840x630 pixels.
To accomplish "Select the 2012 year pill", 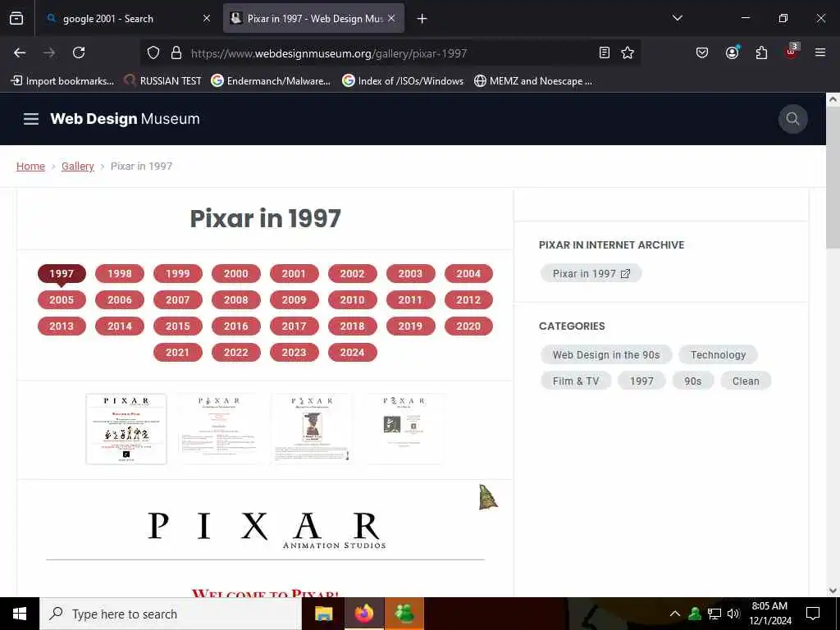I will click(468, 300).
